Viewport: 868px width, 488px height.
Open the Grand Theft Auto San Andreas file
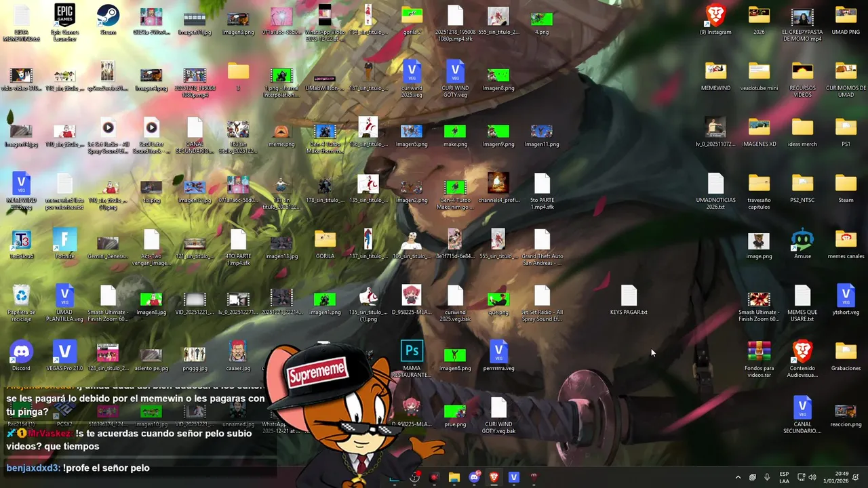pos(542,247)
